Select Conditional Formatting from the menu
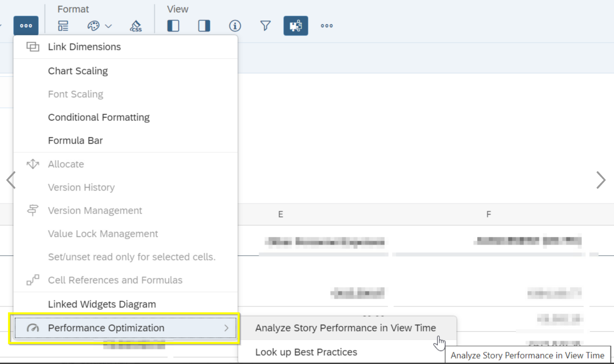This screenshot has height=364, width=614. coord(98,117)
